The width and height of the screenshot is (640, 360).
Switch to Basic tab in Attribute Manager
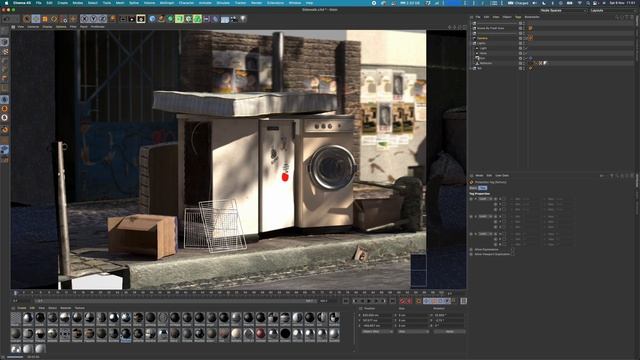point(473,188)
